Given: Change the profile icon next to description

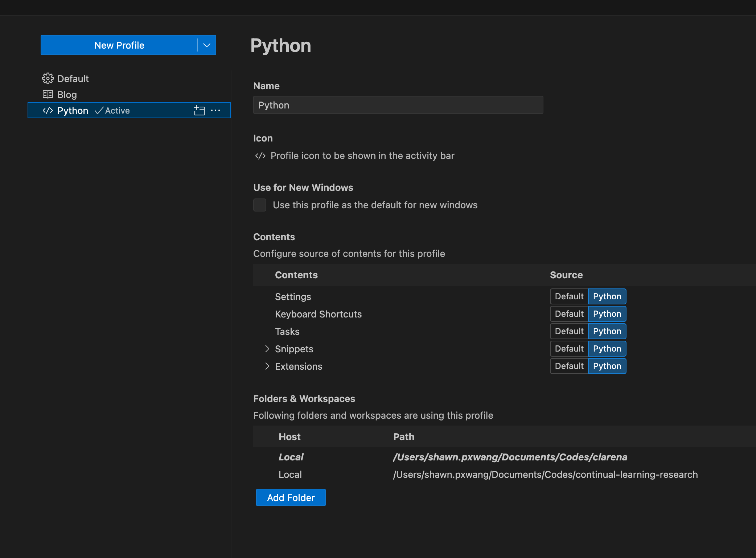Looking at the screenshot, I should (260, 156).
